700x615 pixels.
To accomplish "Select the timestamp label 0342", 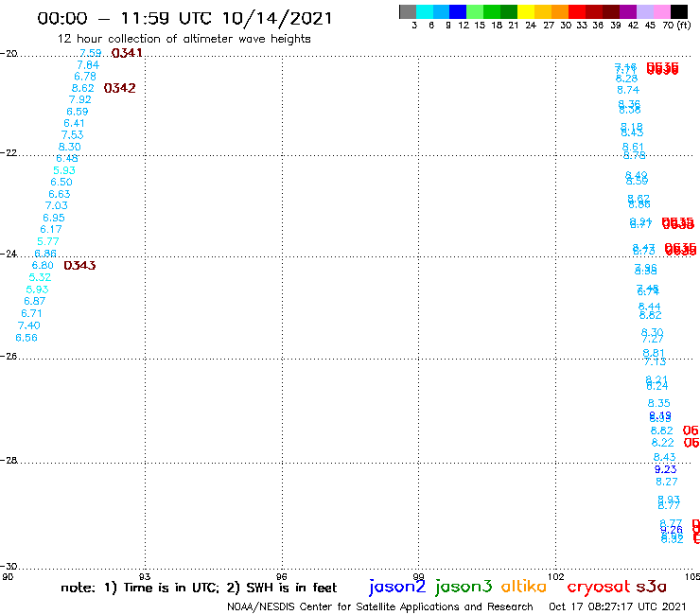I will pyautogui.click(x=119, y=88).
